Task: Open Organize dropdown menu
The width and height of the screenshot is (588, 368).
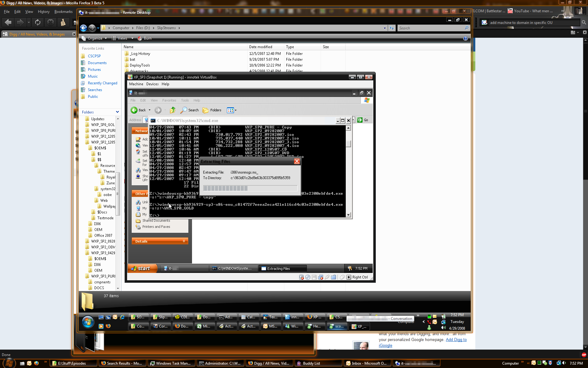Action: (x=94, y=38)
